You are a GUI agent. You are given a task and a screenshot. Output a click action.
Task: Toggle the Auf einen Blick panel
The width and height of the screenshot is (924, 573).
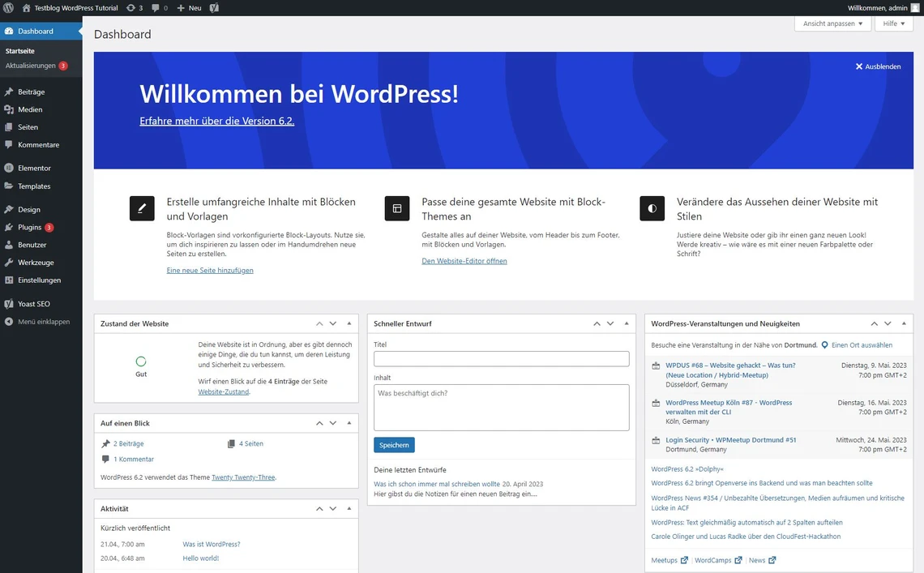[x=349, y=423]
